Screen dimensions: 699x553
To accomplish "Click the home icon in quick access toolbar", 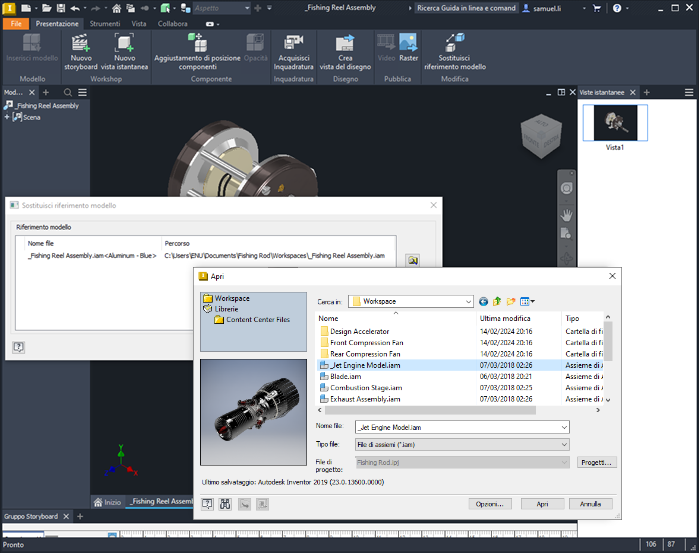I will click(116, 8).
